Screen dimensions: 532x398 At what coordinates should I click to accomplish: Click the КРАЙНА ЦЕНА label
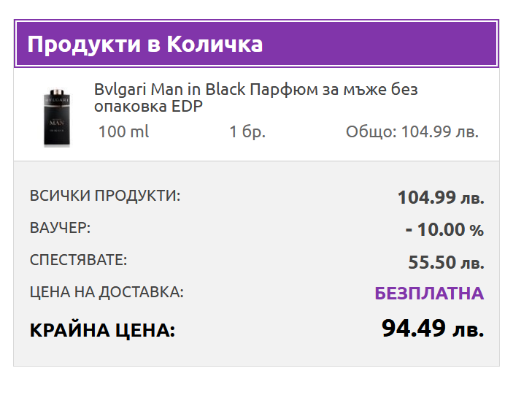coord(102,330)
